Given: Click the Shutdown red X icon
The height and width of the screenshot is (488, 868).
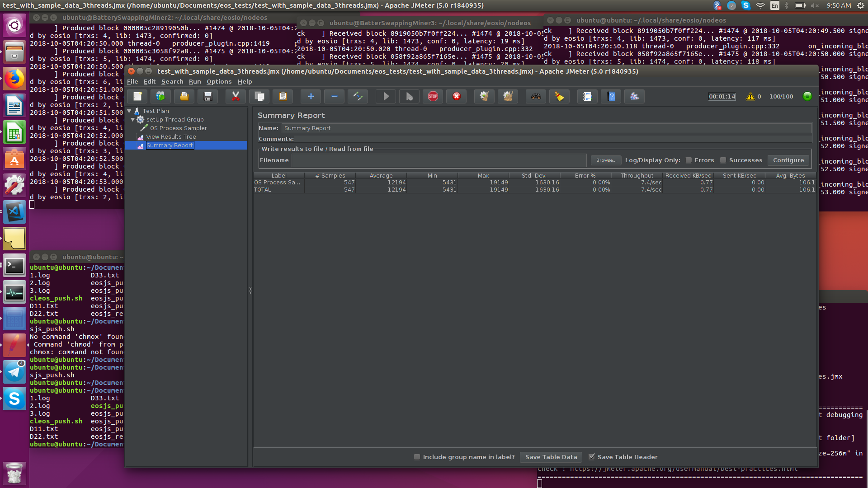Looking at the screenshot, I should [x=457, y=96].
